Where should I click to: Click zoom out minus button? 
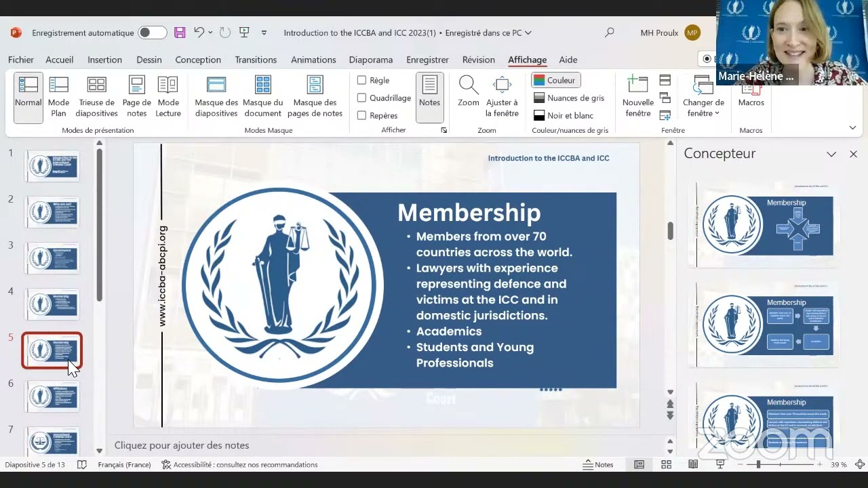click(x=741, y=464)
